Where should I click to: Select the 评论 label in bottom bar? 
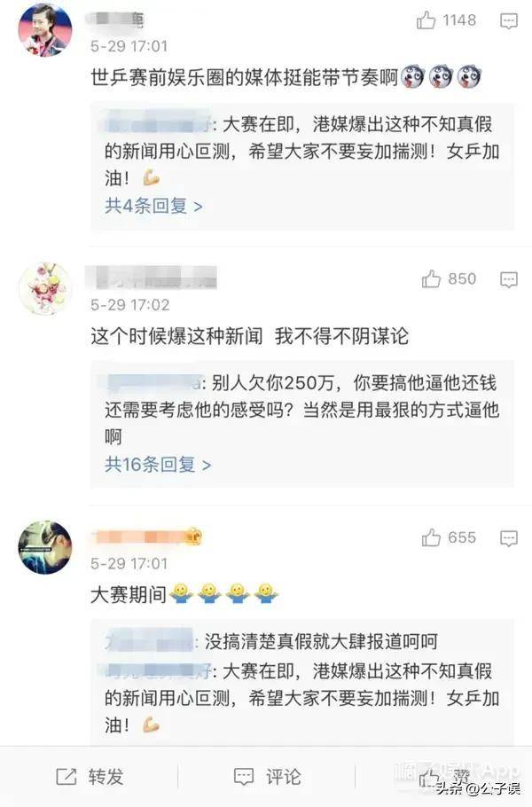point(284,777)
